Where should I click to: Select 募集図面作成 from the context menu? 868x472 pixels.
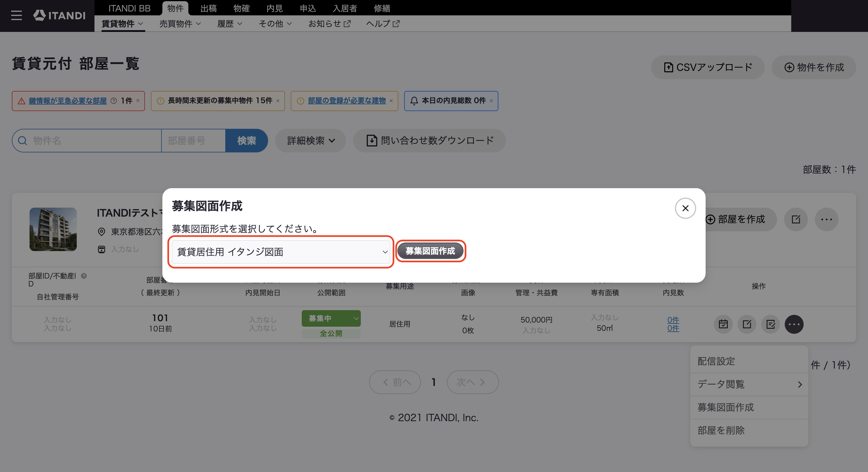click(x=749, y=408)
